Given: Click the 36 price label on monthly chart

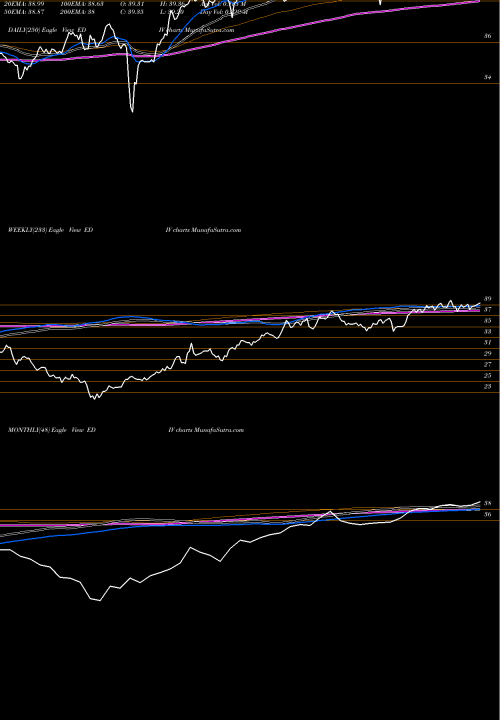Looking at the screenshot, I should pyautogui.click(x=488, y=514).
